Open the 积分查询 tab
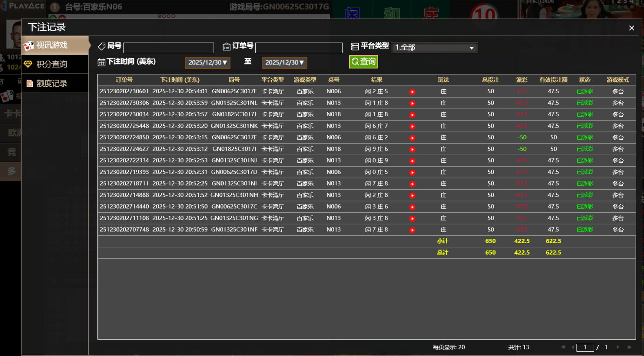644x356 pixels. click(x=55, y=64)
